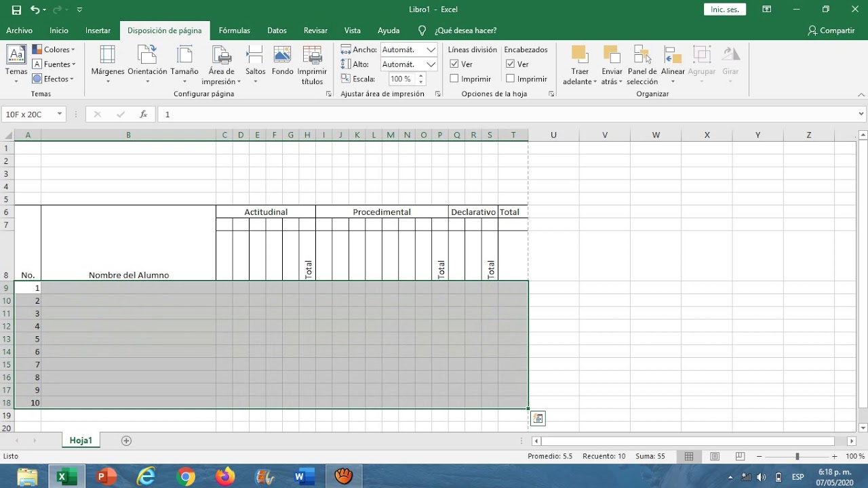
Task: Uncheck Ver under Encabezados
Action: (x=511, y=64)
